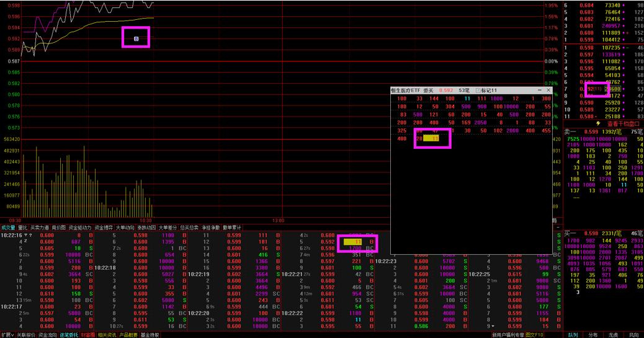Open the 财富圈 bottom tab

click(x=88, y=335)
